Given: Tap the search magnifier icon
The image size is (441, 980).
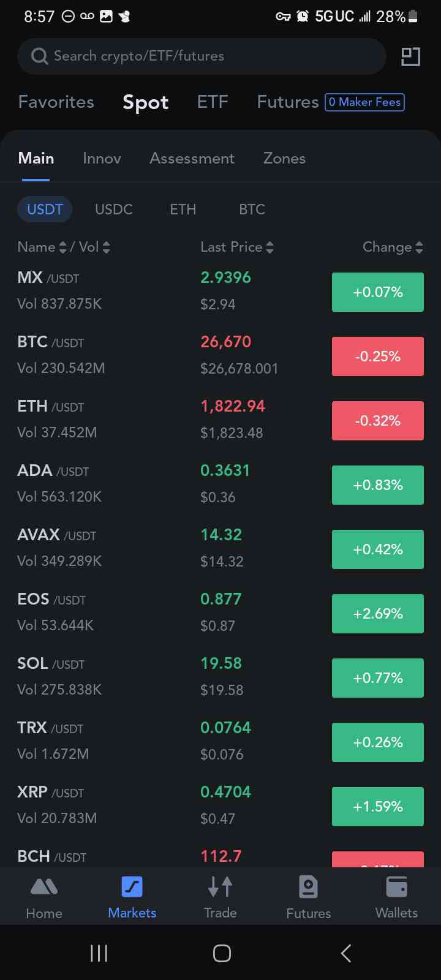Looking at the screenshot, I should point(40,56).
